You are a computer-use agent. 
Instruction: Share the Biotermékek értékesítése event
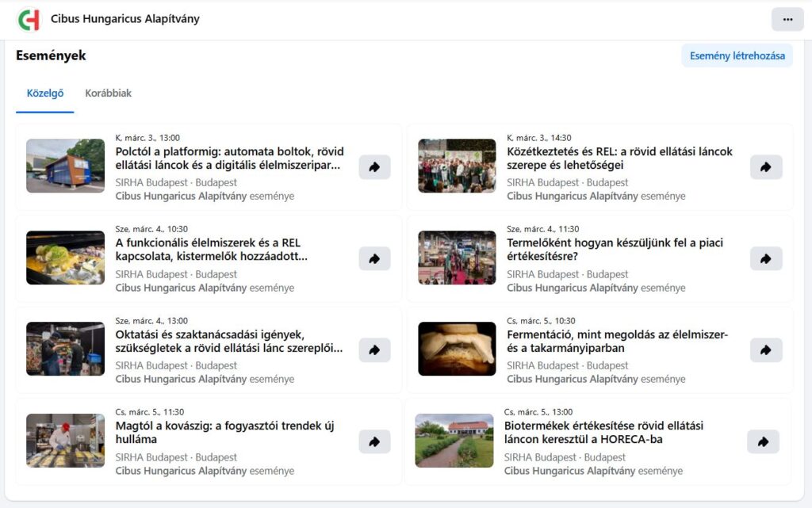pos(764,441)
